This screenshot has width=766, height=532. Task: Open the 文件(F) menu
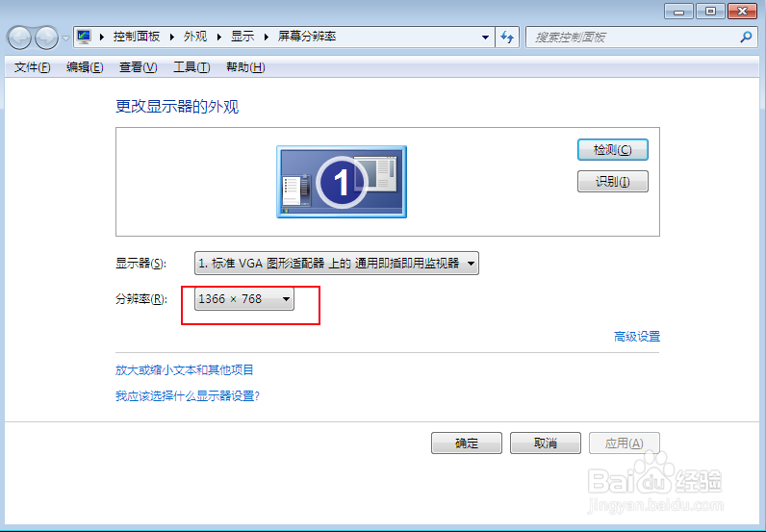33,67
